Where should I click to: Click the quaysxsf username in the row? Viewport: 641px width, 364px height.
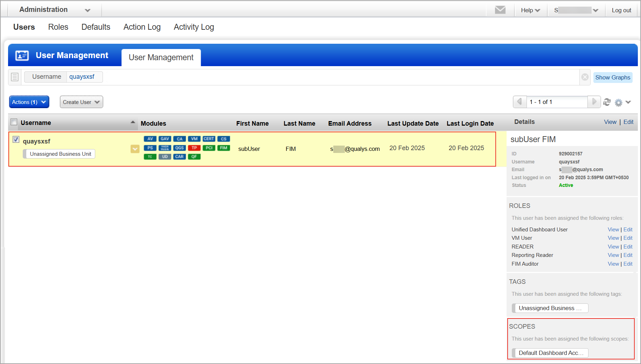36,141
